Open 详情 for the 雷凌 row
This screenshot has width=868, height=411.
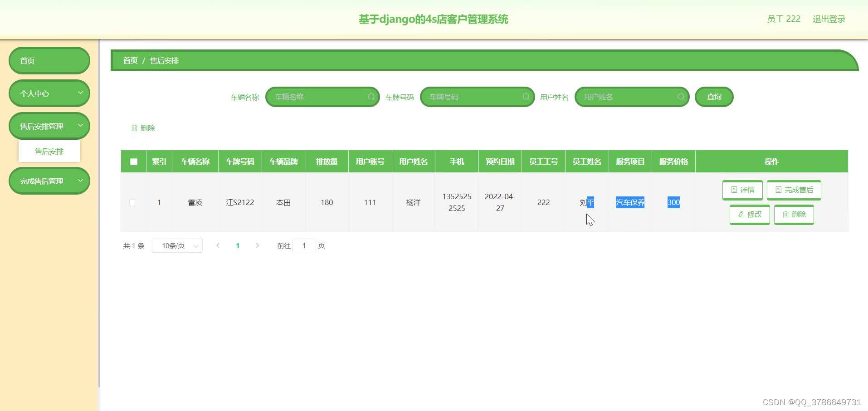point(742,190)
